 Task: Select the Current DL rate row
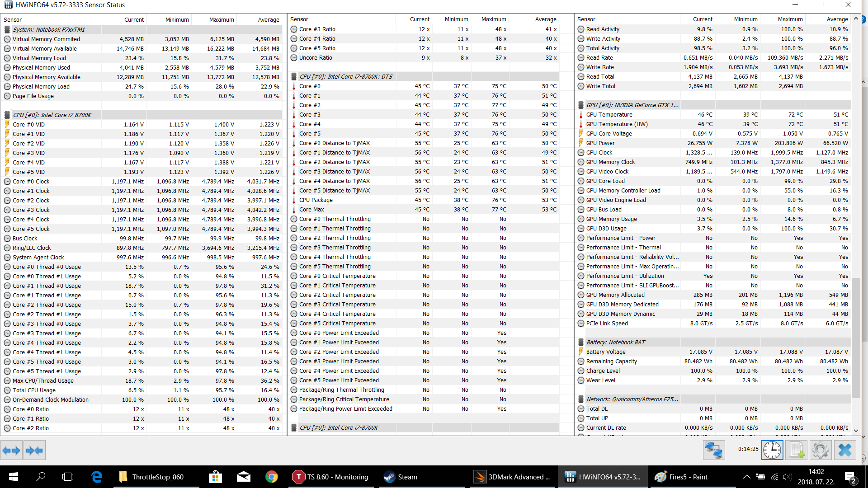tap(714, 427)
